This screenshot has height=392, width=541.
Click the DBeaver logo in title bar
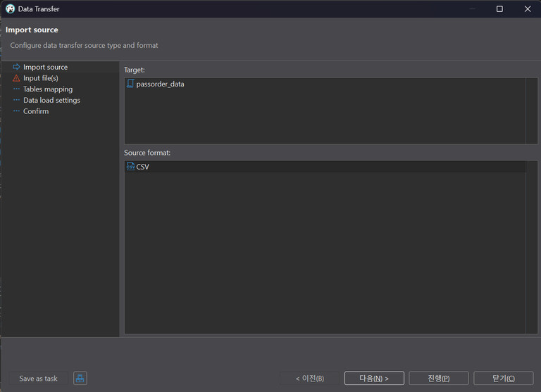(x=10, y=9)
